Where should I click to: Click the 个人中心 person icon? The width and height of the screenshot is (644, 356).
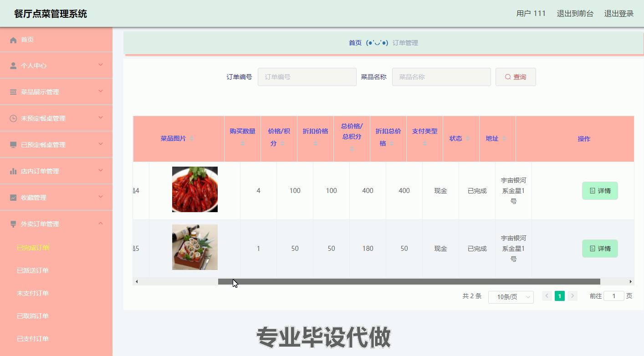14,65
